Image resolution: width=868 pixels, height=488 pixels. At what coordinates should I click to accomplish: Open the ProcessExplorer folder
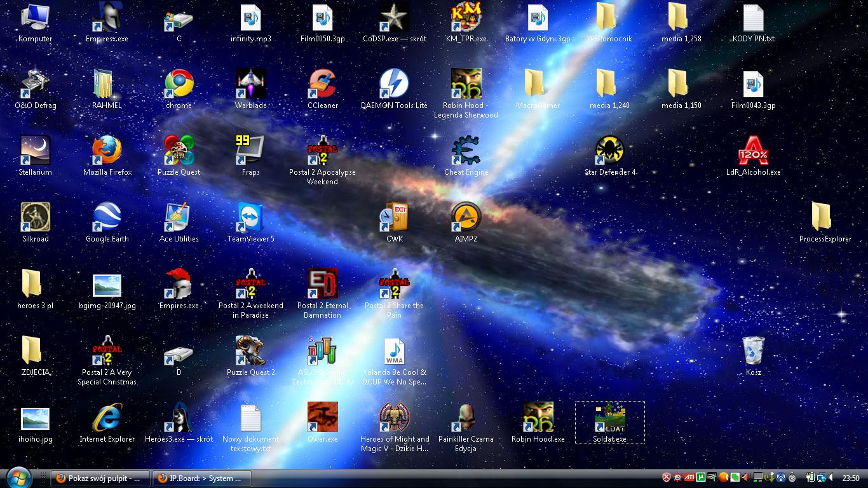(x=825, y=223)
